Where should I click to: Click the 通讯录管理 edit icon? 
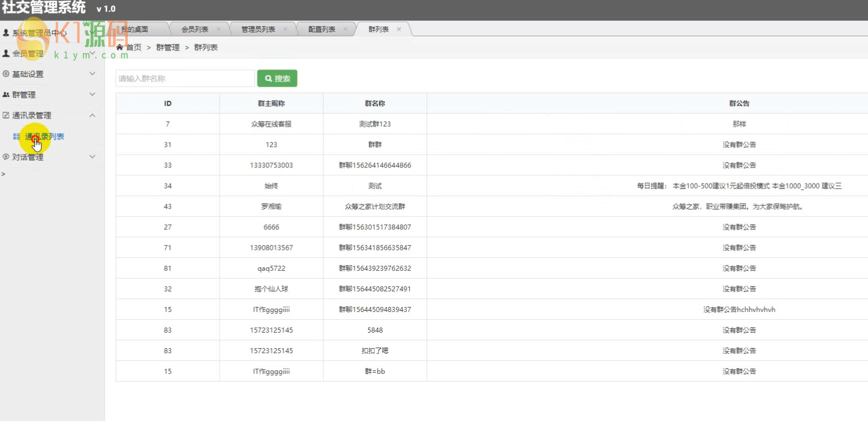click(x=6, y=116)
